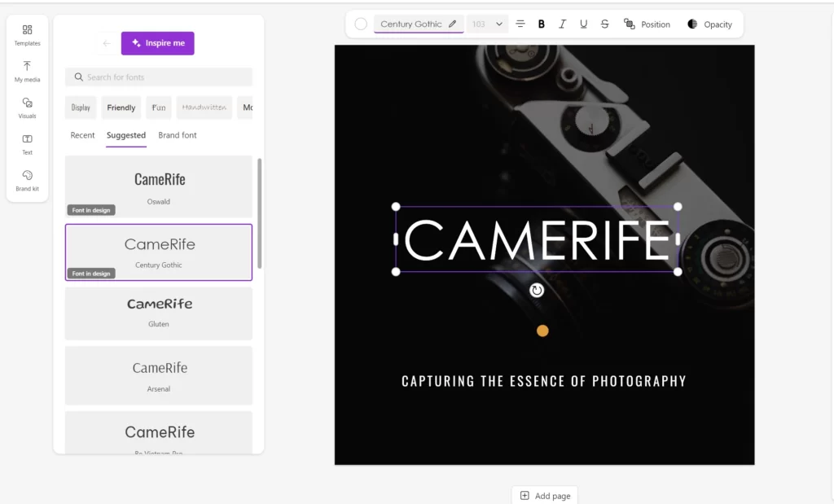Toggle bold formatting

click(x=542, y=24)
